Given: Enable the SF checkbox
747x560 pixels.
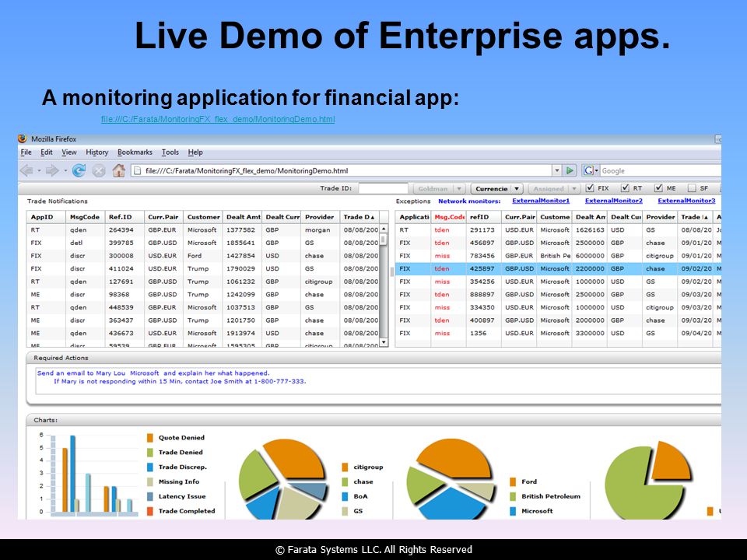Looking at the screenshot, I should [692, 188].
